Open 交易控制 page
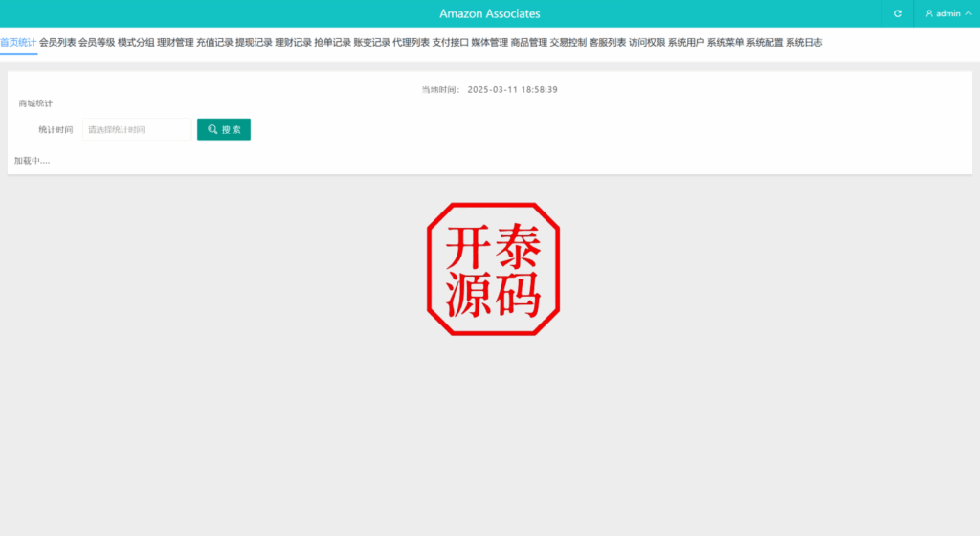 coord(568,42)
